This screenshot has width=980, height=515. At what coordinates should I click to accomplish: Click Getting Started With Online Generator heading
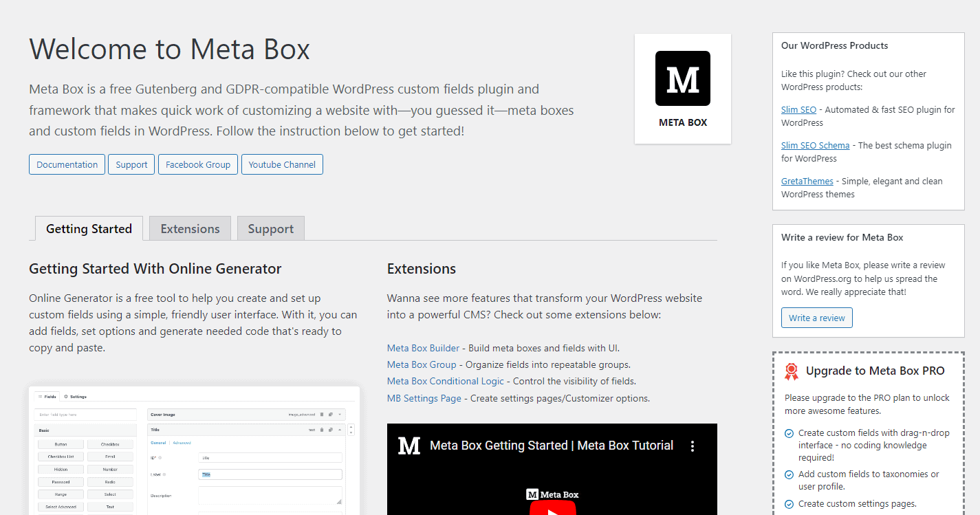[155, 269]
